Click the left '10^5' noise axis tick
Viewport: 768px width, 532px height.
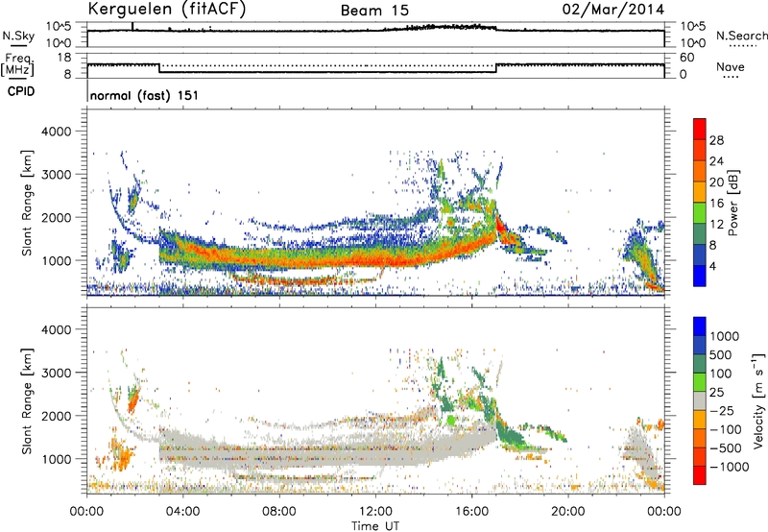(59, 26)
